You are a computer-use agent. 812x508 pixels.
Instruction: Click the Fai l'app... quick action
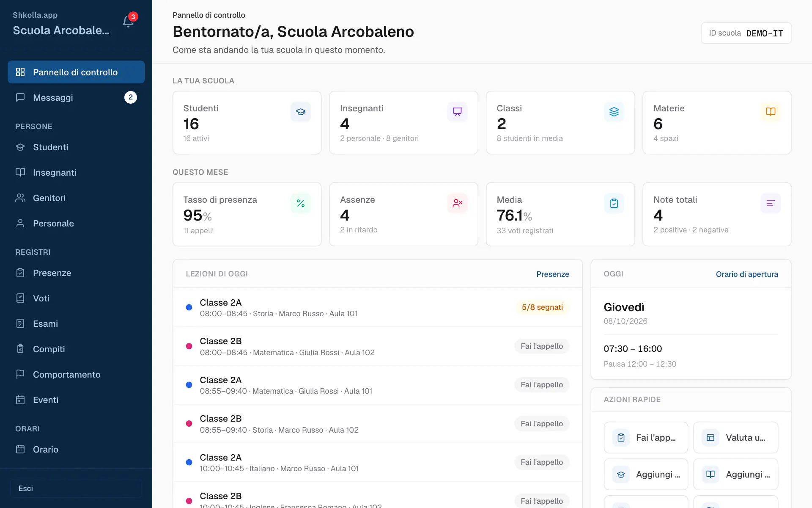click(646, 437)
